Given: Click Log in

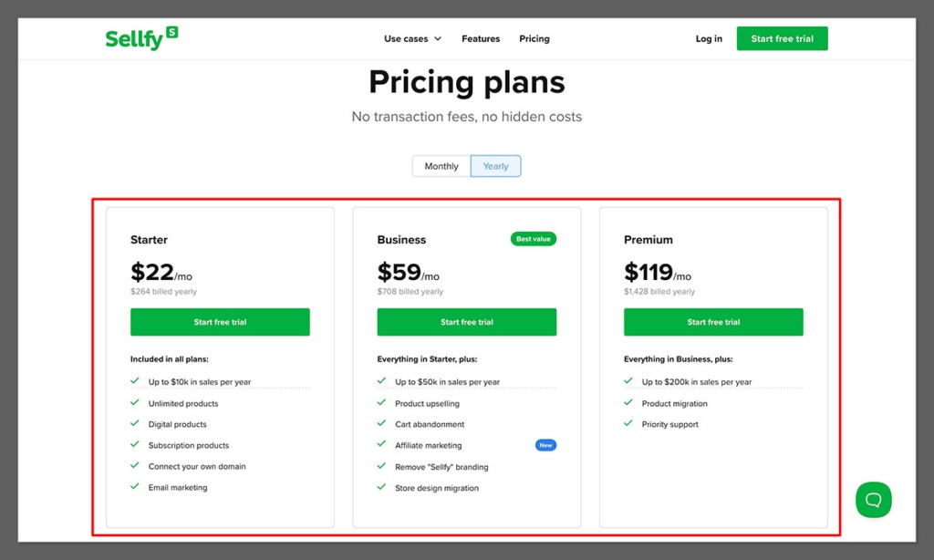Looking at the screenshot, I should (x=709, y=38).
